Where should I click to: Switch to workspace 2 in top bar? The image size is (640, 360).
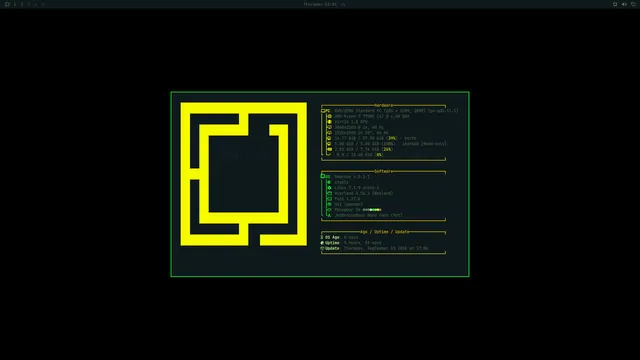pos(22,4)
